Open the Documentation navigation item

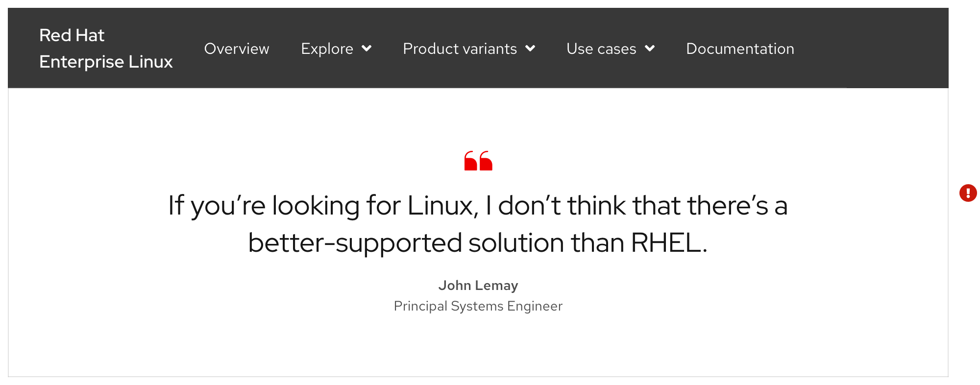[740, 49]
